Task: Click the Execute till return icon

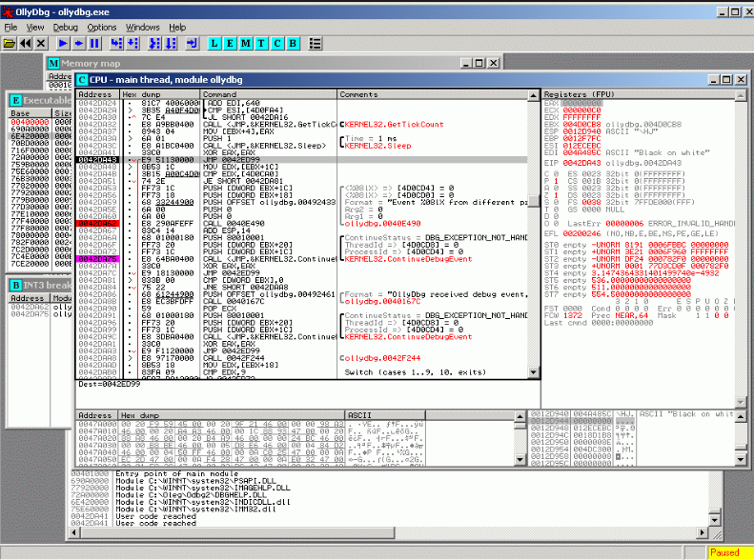Action: point(193,44)
